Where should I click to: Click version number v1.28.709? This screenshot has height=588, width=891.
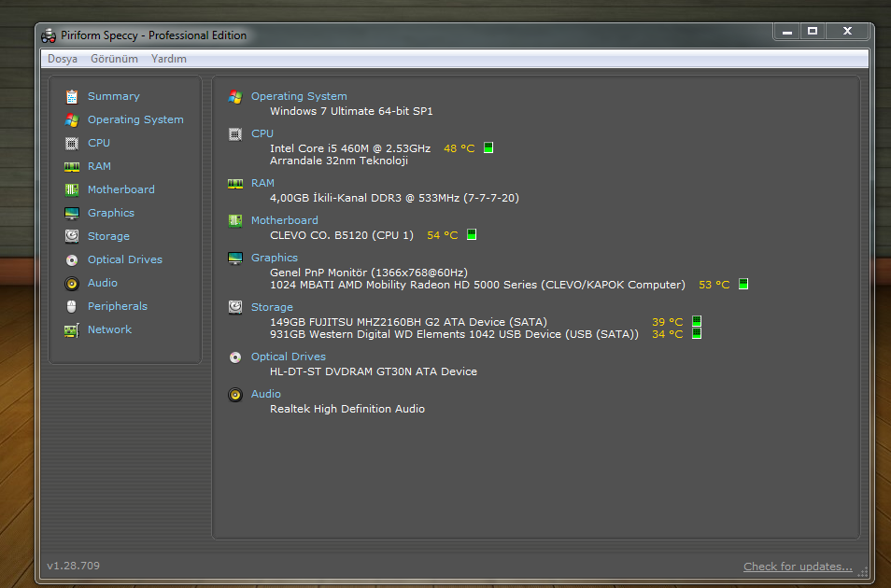(73, 566)
